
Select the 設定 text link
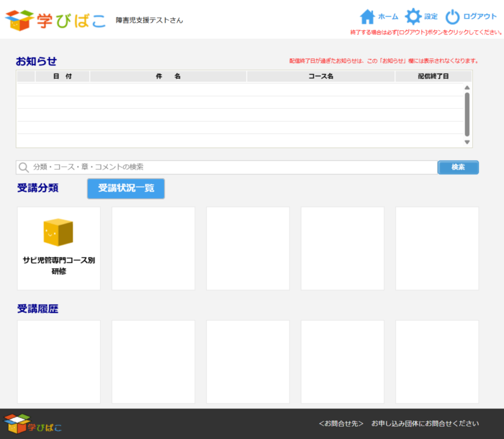(x=431, y=17)
